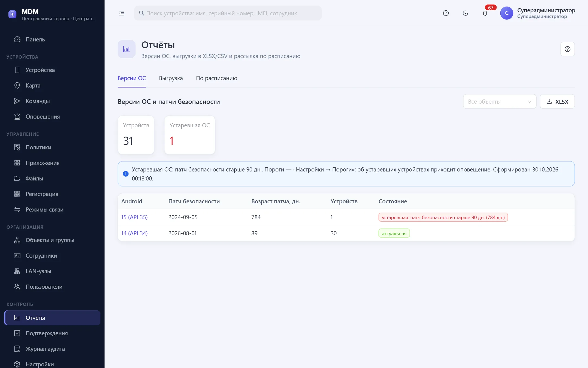The height and width of the screenshot is (368, 588).
Task: Open Файлы page
Action: 52,179
